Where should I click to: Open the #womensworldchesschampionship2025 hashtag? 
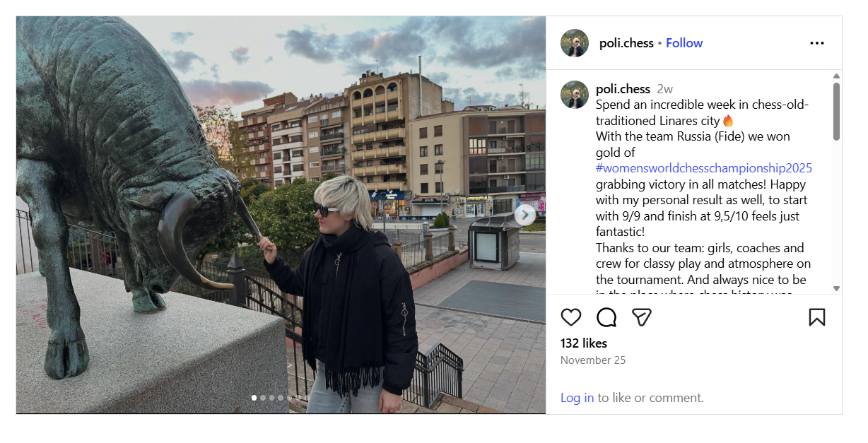(x=704, y=168)
